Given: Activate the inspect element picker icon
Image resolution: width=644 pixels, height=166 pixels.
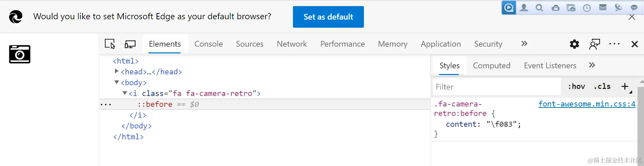Looking at the screenshot, I should (x=110, y=44).
